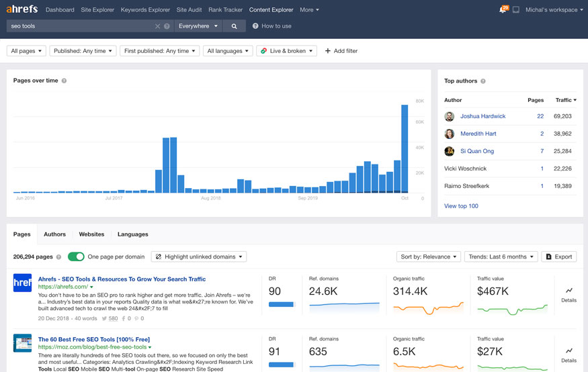Image resolution: width=588 pixels, height=372 pixels.
Task: Open the Published: Any time dropdown
Action: (83, 50)
